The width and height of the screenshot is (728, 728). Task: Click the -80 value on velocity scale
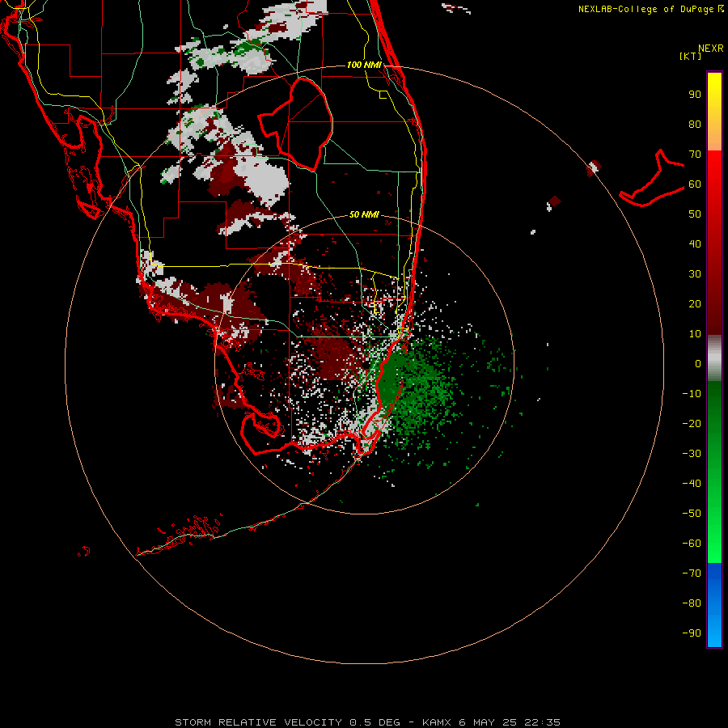coord(692,603)
